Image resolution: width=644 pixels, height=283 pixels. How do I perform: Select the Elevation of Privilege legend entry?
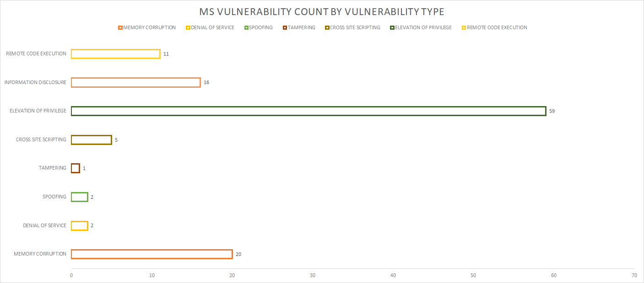pos(421,28)
